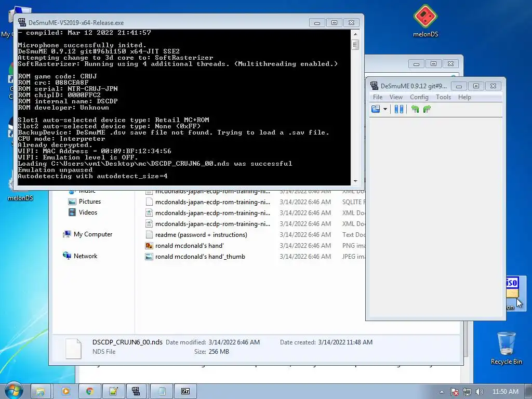This screenshot has width=532, height=399.
Task: Click the Pictures folder icon in sidebar
Action: (x=72, y=202)
